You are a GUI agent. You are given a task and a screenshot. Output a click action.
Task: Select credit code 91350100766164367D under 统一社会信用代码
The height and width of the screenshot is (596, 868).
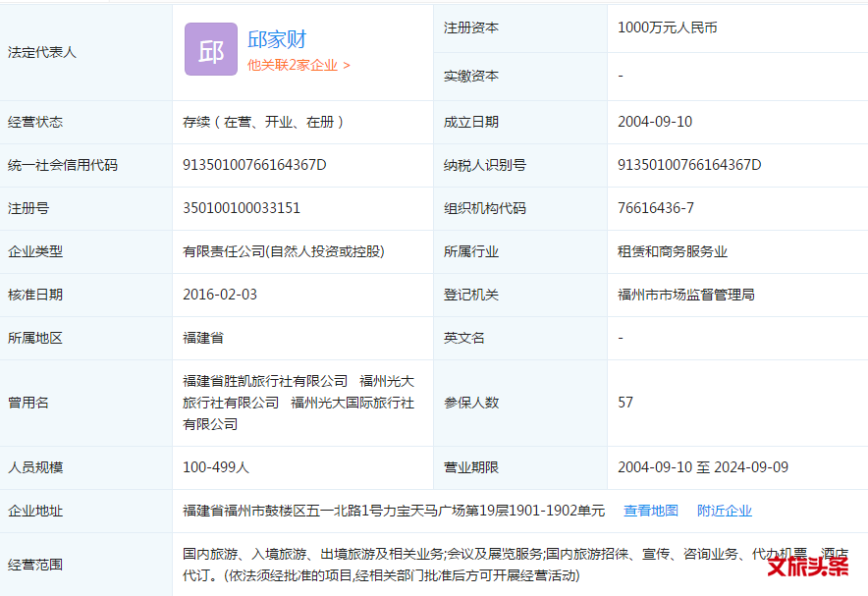point(254,165)
